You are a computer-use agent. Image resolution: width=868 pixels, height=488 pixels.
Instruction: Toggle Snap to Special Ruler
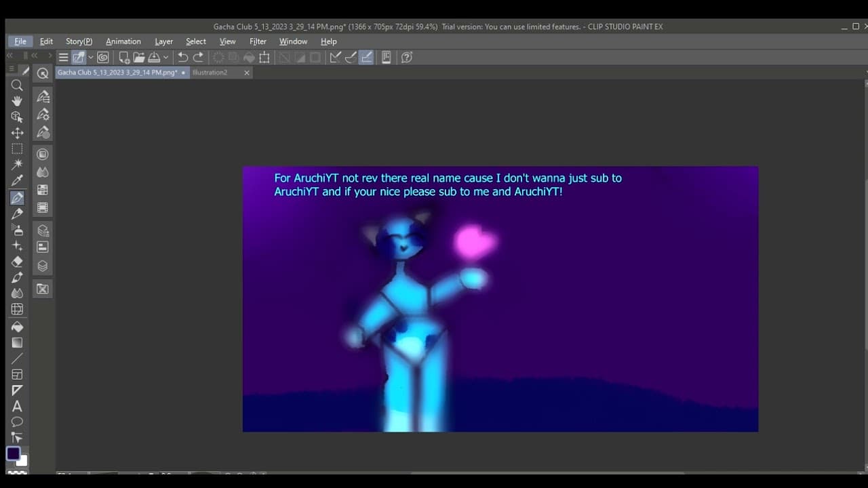click(351, 58)
